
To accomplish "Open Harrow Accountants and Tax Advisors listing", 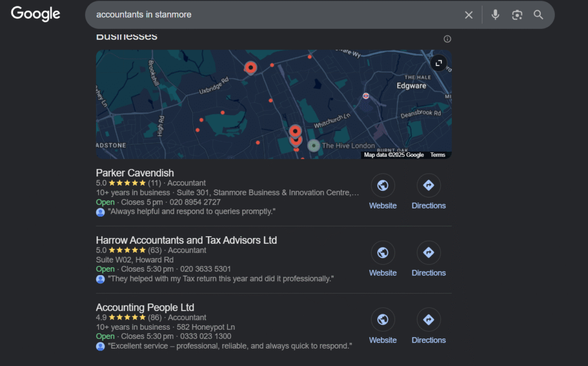I will pos(186,240).
